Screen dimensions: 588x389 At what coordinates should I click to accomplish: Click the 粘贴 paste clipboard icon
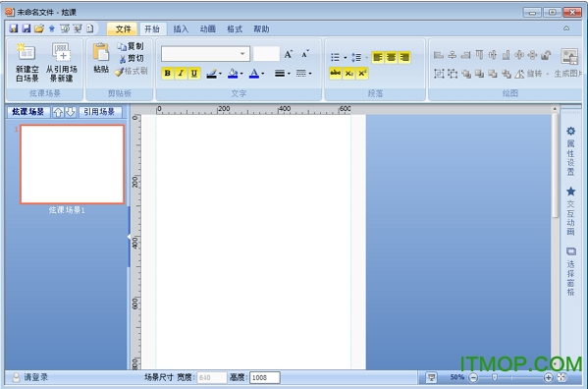[101, 52]
